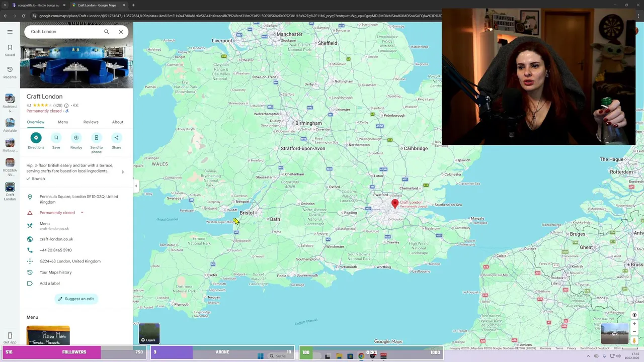The height and width of the screenshot is (362, 644).
Task: Click the Suggest an edit button
Action: pyautogui.click(x=76, y=299)
